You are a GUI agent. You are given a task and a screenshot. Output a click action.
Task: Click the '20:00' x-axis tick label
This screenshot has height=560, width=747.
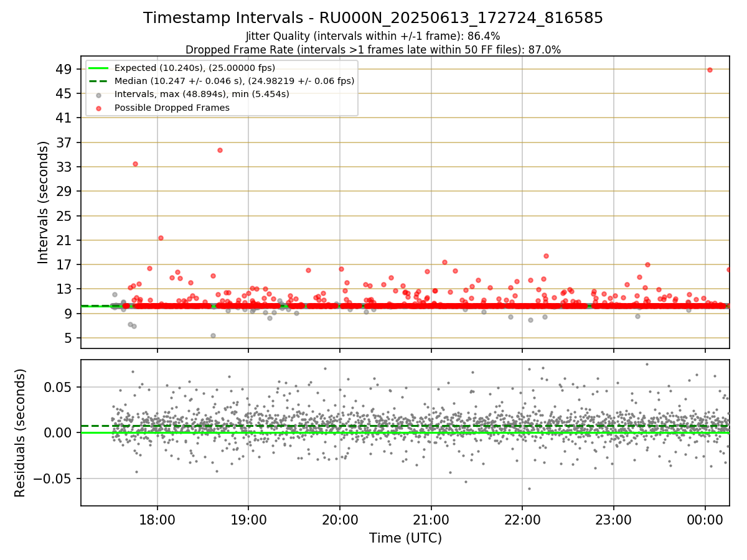(340, 519)
